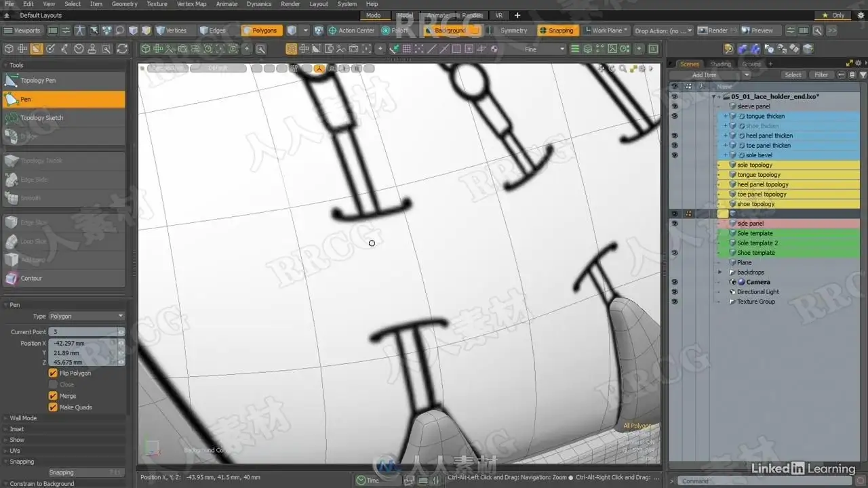Viewport: 868px width, 488px height.
Task: Hide the Shoe template item
Action: click(674, 253)
